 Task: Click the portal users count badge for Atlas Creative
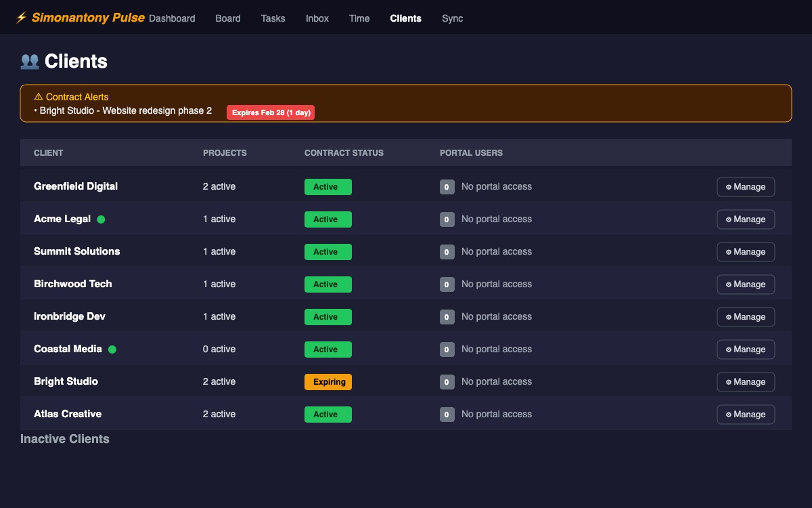coord(447,414)
